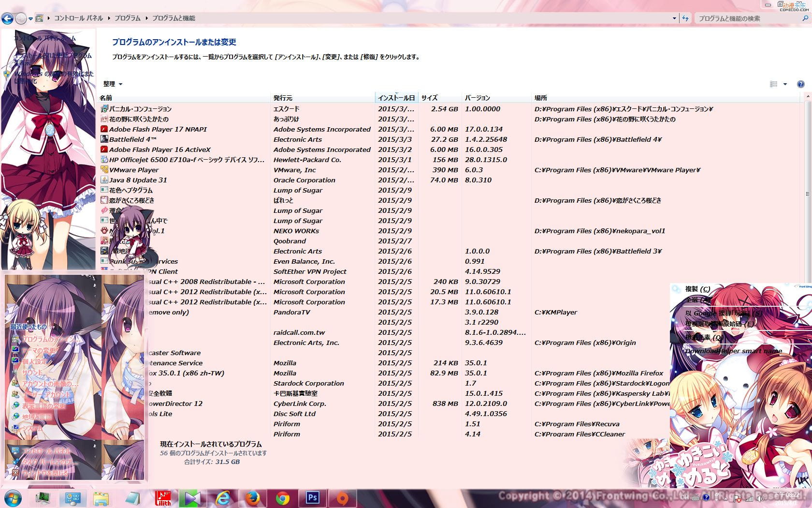Open the address bar history dropdown

click(x=674, y=18)
